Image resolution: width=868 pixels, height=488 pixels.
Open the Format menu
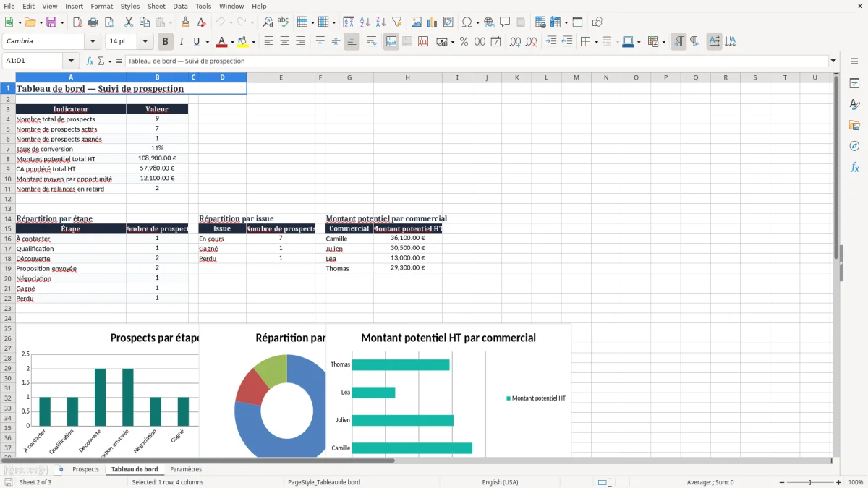(x=101, y=6)
